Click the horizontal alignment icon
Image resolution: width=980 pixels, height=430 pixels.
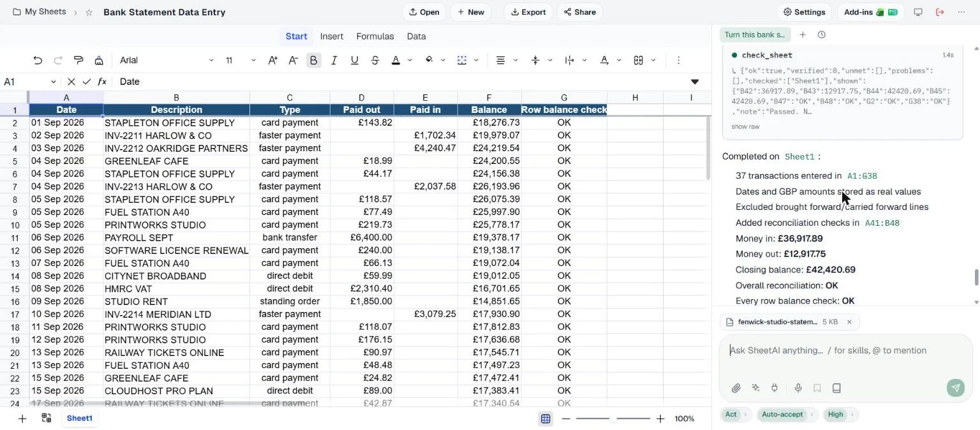point(501,60)
